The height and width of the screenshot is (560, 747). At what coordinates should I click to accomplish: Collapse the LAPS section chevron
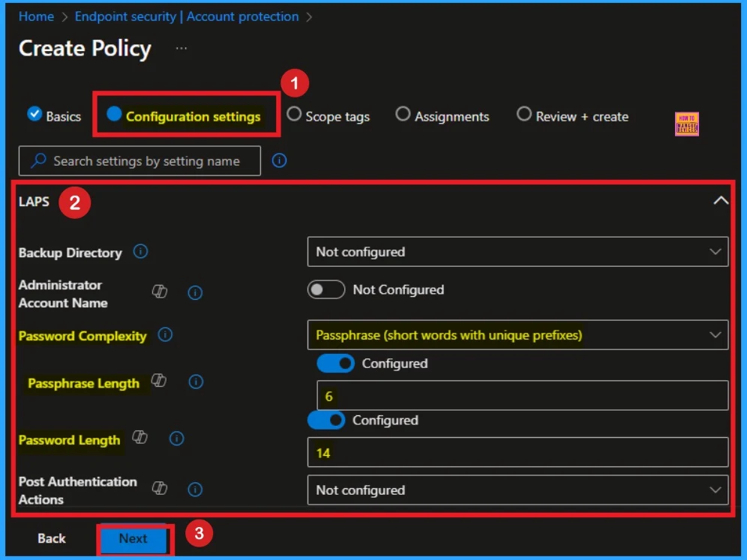click(721, 200)
